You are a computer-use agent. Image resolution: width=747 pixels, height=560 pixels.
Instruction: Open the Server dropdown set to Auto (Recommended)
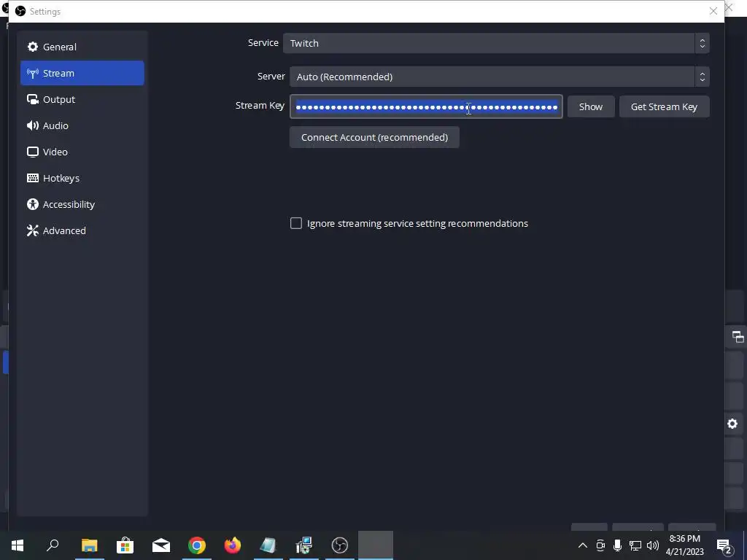click(x=499, y=77)
